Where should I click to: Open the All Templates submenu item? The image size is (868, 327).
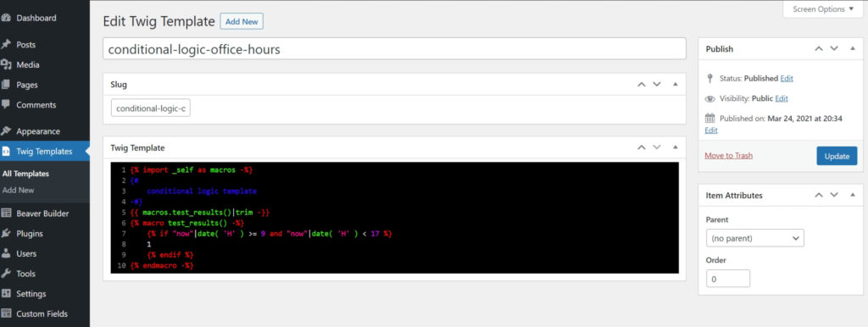point(25,174)
